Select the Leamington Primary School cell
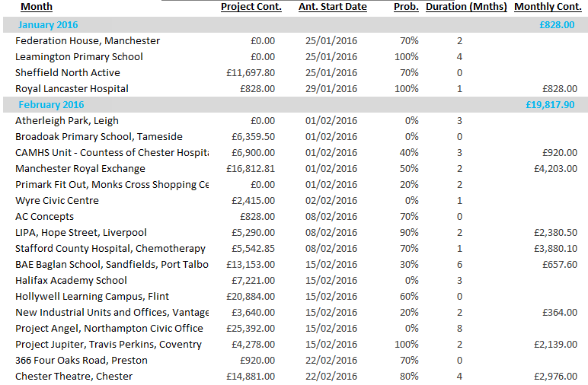 click(79, 57)
